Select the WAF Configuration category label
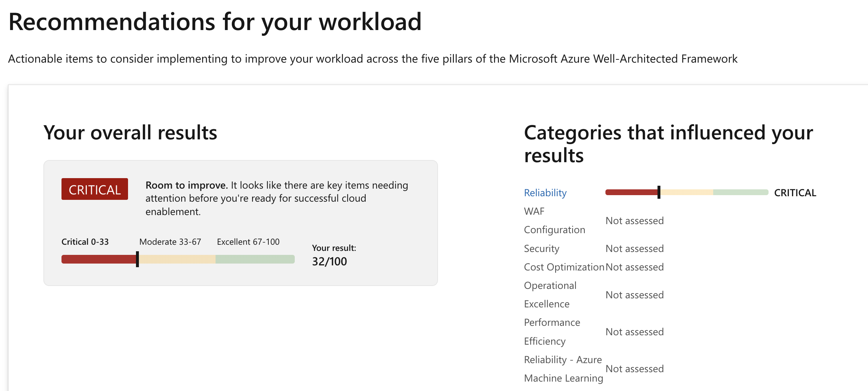 554,220
